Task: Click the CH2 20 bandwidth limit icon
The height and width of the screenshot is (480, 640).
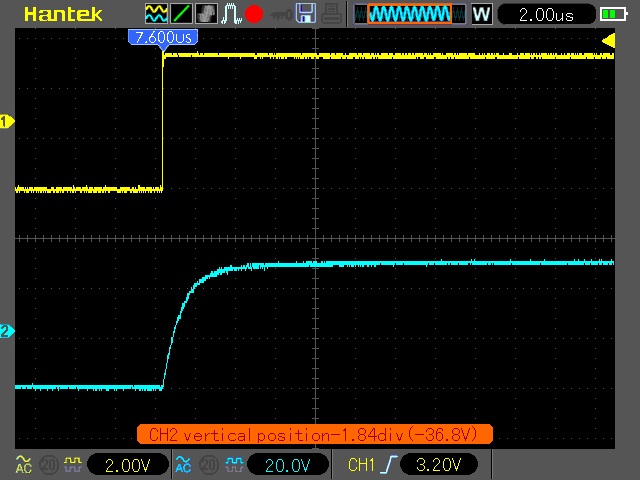Action: click(209, 464)
